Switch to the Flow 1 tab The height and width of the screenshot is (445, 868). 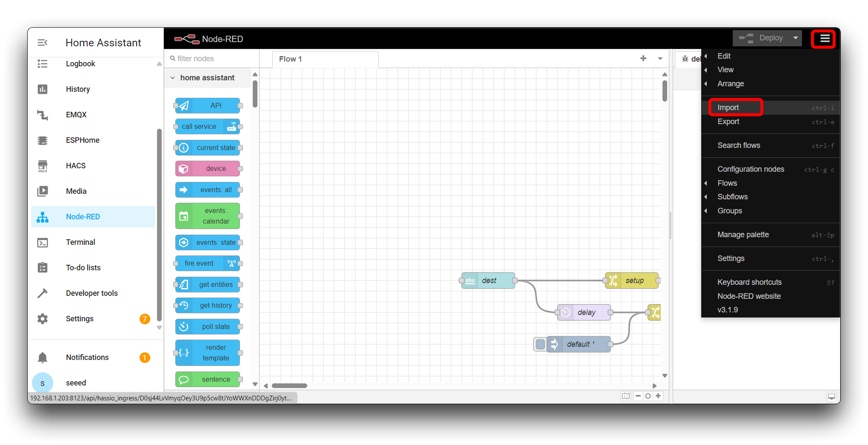tap(325, 59)
